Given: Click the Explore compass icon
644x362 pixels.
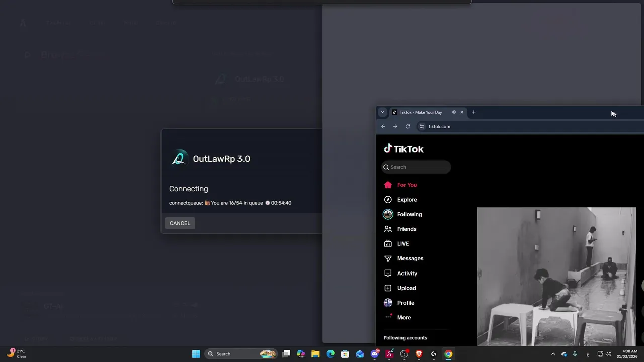Looking at the screenshot, I should pyautogui.click(x=388, y=200).
